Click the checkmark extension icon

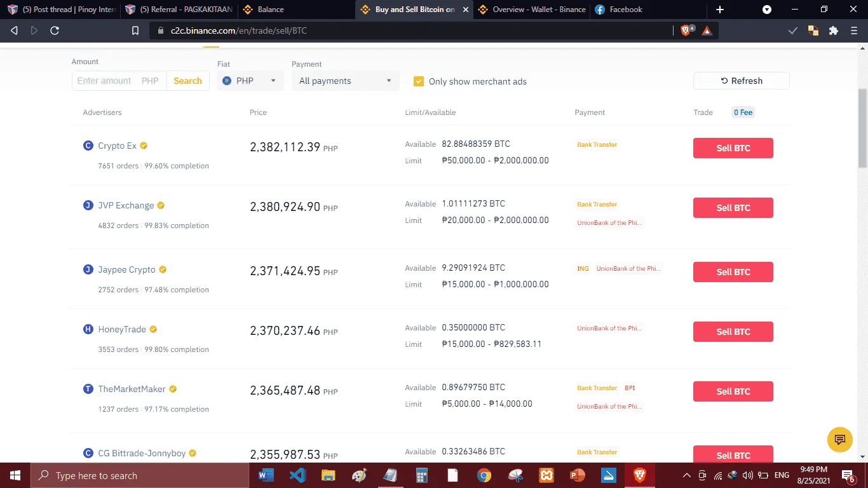(792, 30)
